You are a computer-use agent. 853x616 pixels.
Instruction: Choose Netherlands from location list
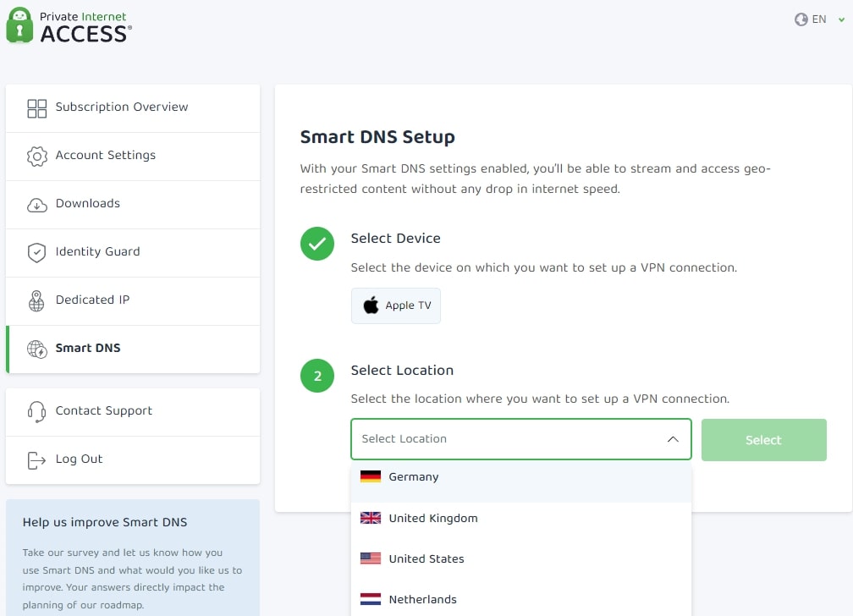coord(521,599)
